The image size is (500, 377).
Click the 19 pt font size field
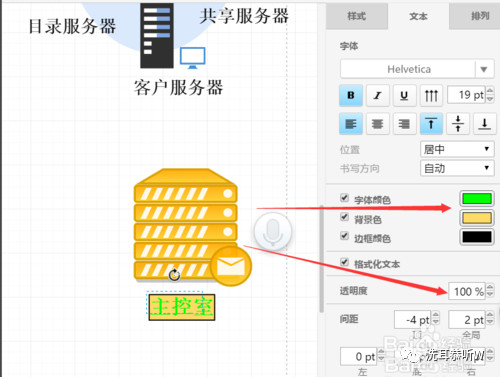(467, 95)
